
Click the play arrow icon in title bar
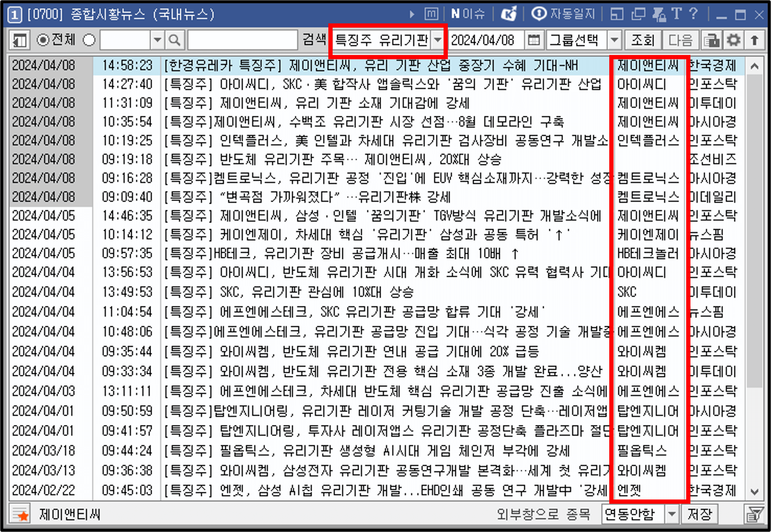[x=412, y=14]
